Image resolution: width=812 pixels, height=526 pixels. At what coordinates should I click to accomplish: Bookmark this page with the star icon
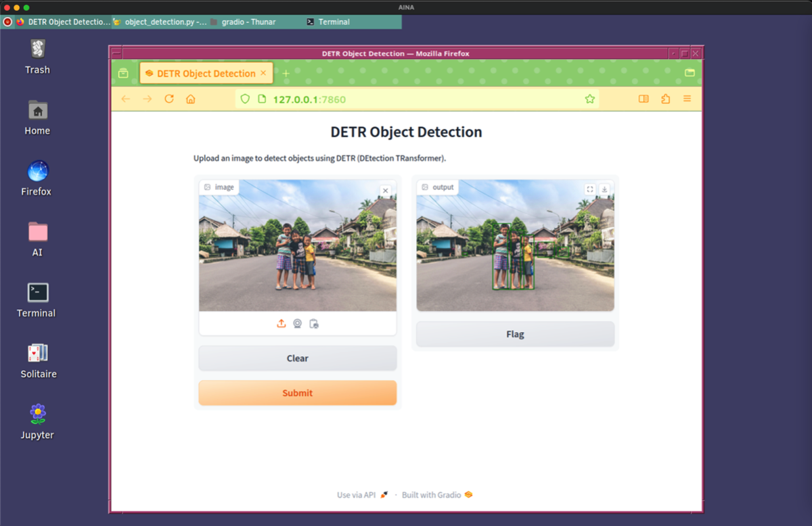(589, 99)
